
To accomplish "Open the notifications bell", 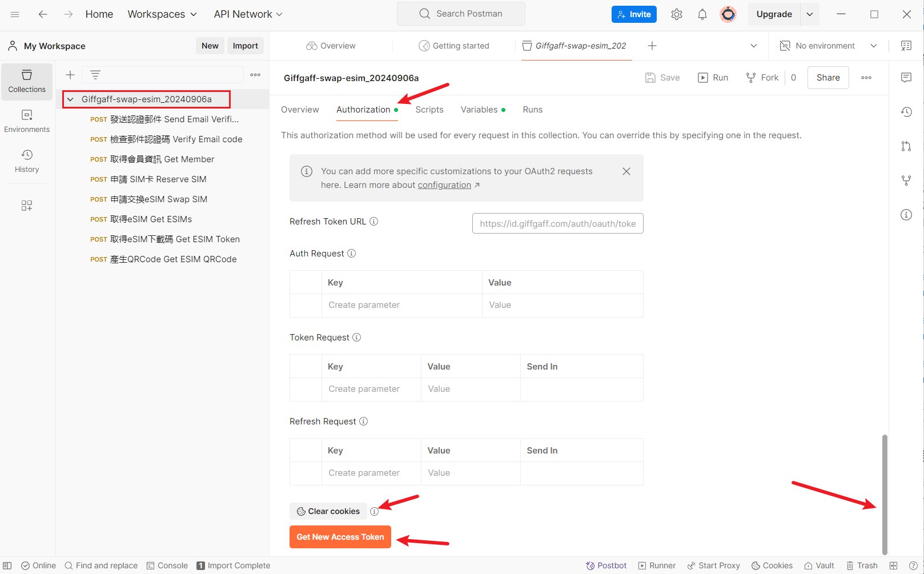I will click(702, 14).
